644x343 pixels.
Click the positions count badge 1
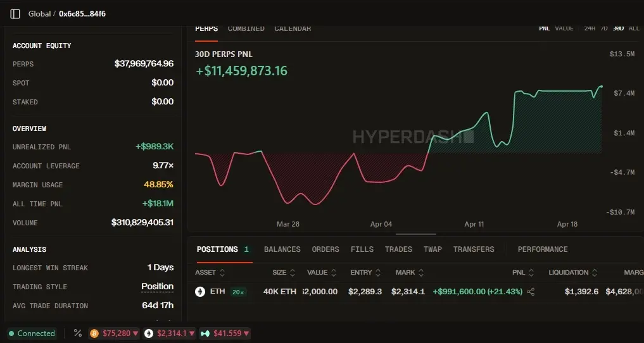[x=246, y=249]
